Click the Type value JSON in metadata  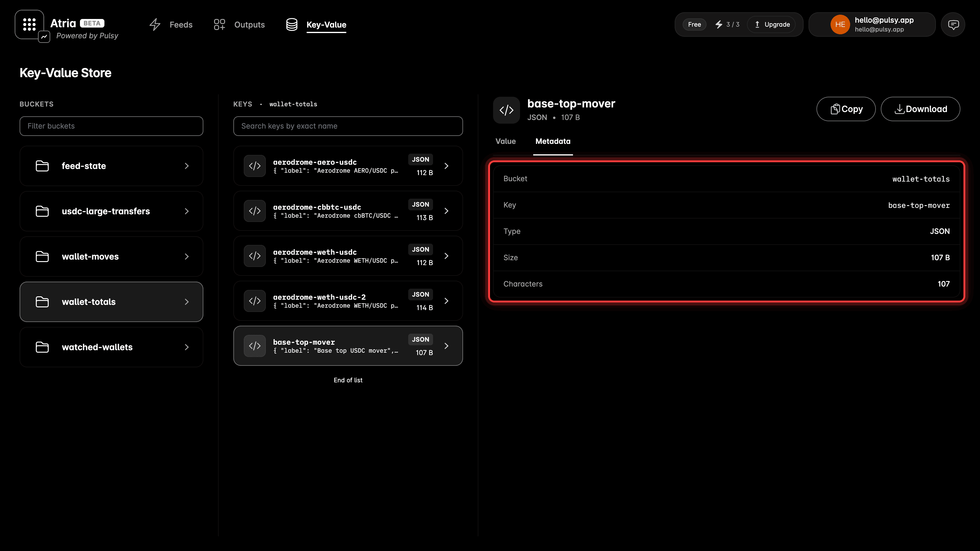click(x=940, y=231)
